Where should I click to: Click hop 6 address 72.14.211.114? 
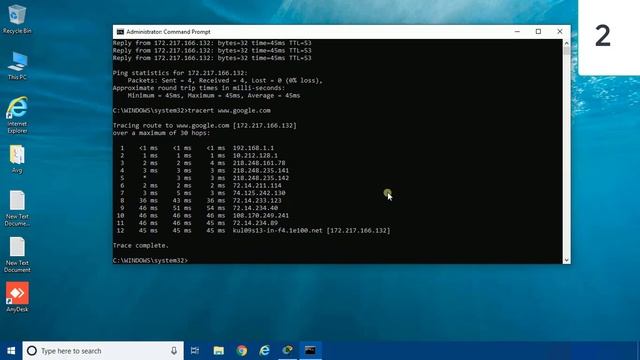coord(257,186)
